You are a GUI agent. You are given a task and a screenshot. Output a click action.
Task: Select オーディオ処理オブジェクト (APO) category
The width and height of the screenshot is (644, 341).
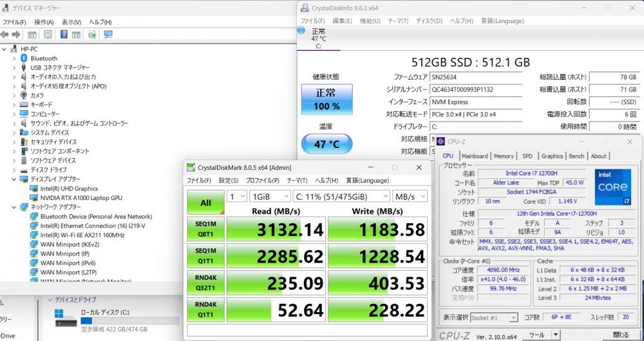(68, 86)
